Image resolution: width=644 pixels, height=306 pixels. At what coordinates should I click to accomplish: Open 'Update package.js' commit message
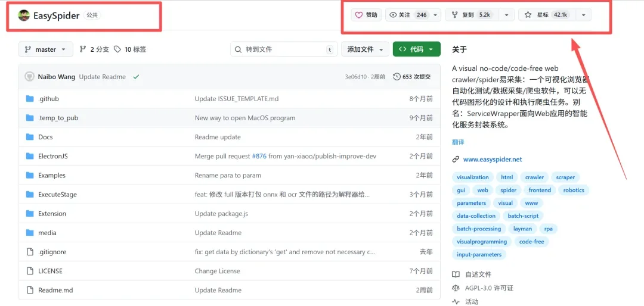tap(221, 214)
